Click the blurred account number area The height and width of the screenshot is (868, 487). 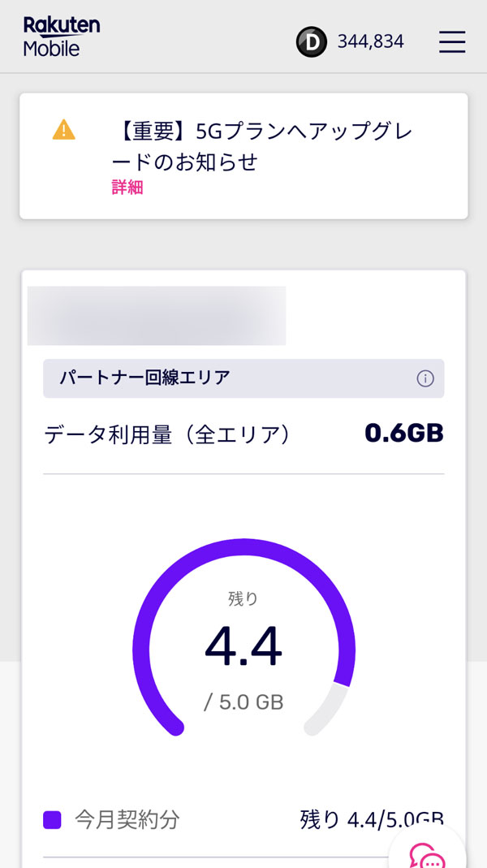pyautogui.click(x=157, y=315)
